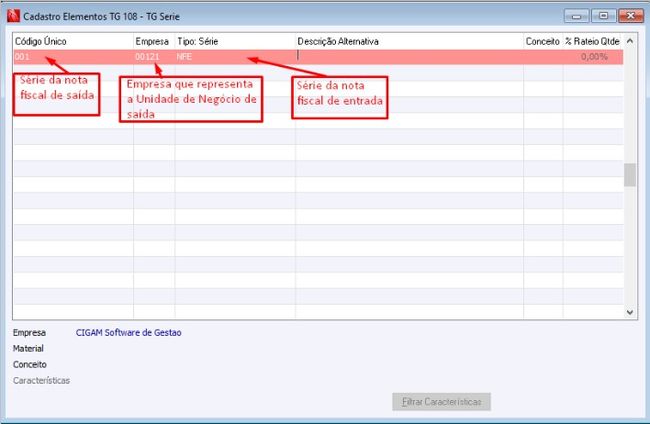This screenshot has width=650, height=424.
Task: Click the Descrição Alternativa column header
Action: (x=409, y=41)
